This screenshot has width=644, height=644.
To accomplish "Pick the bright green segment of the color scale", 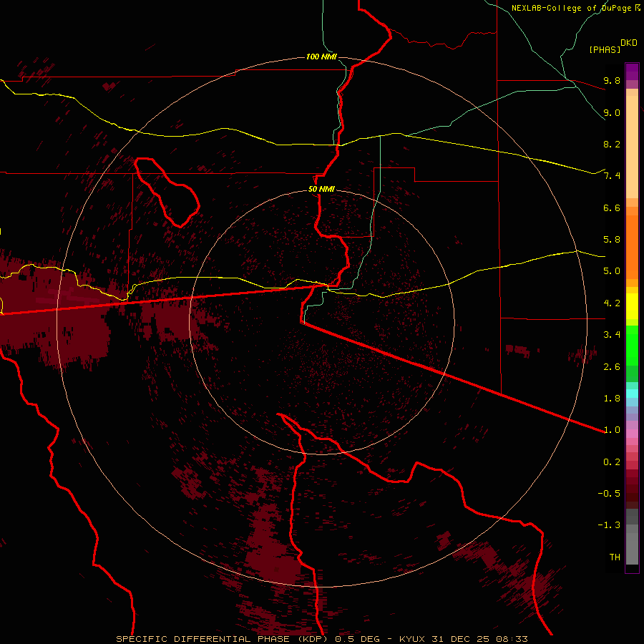I will (632, 346).
